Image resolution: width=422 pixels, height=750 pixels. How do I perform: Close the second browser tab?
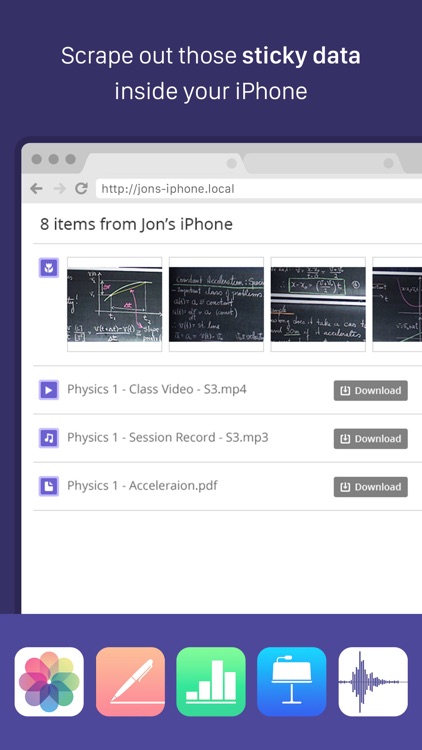tap(389, 164)
